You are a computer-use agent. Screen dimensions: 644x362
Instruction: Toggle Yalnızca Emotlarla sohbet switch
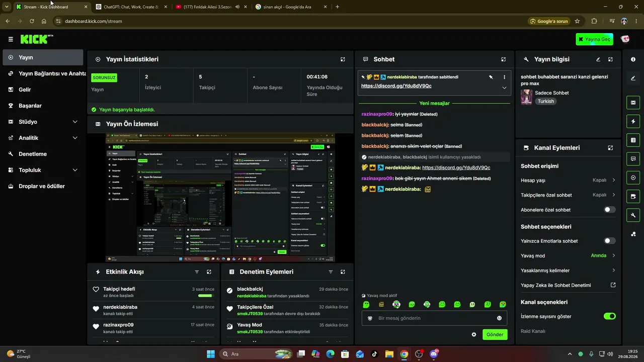(609, 241)
